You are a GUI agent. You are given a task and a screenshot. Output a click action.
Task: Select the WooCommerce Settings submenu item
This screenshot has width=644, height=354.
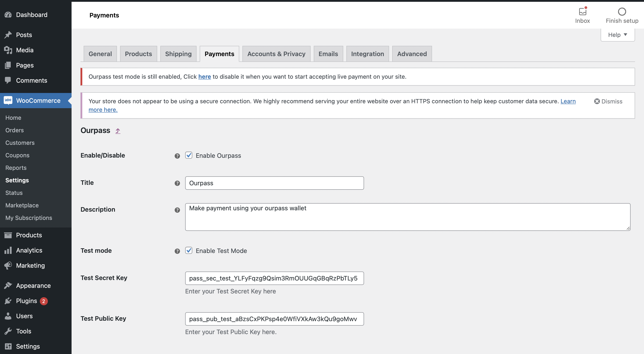click(x=17, y=180)
